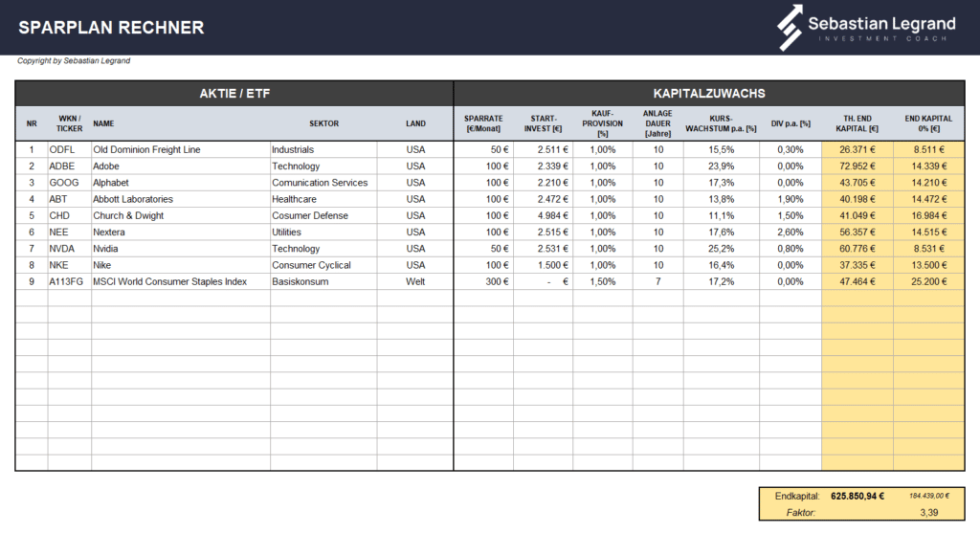Click the 25,2% growth rate cell
This screenshot has height=533, width=980.
[722, 248]
